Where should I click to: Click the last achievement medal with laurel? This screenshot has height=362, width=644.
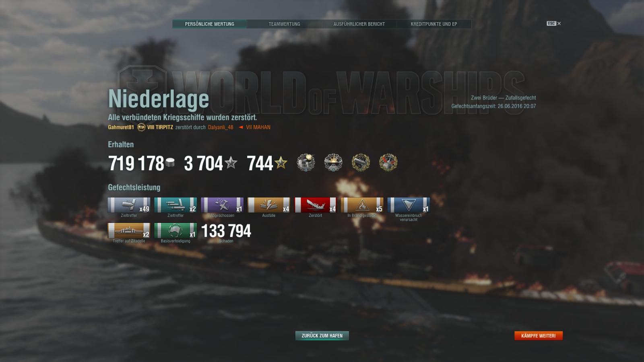[388, 162]
